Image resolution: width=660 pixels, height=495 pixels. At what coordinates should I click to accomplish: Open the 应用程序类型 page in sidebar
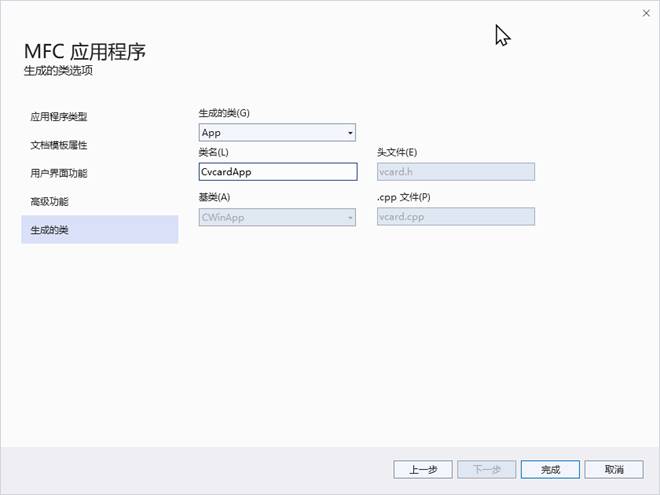coord(65,117)
